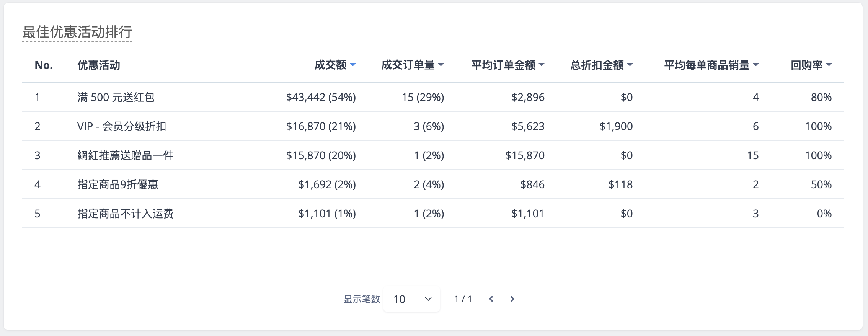Viewport: 868px width, 336px height.
Task: Click the 显示笔数 label
Action: pos(362,299)
